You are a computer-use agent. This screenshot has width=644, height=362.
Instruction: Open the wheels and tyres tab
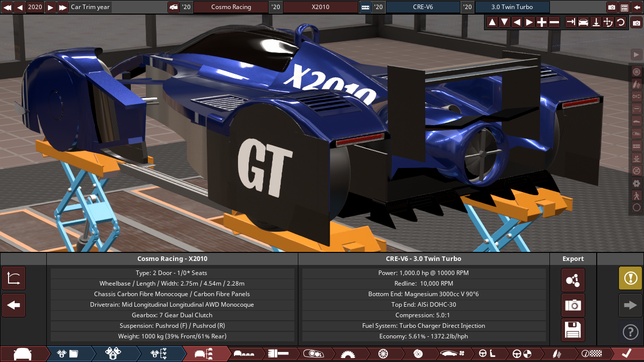[382, 354]
